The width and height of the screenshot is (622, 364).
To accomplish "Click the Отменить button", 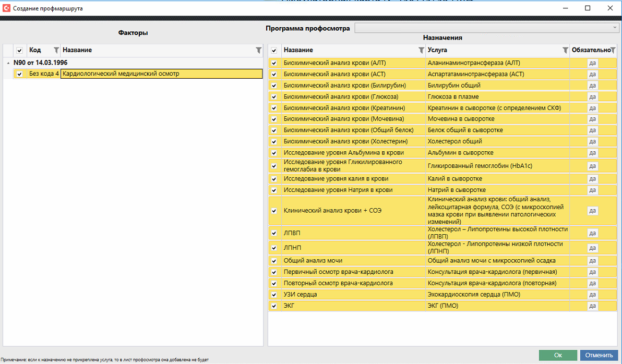I will pyautogui.click(x=599, y=355).
